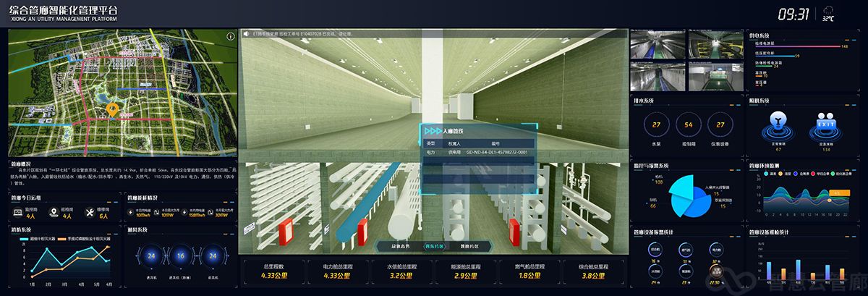Click the 送风机 fan dial showing 24
The image size is (868, 296).
pos(151,255)
